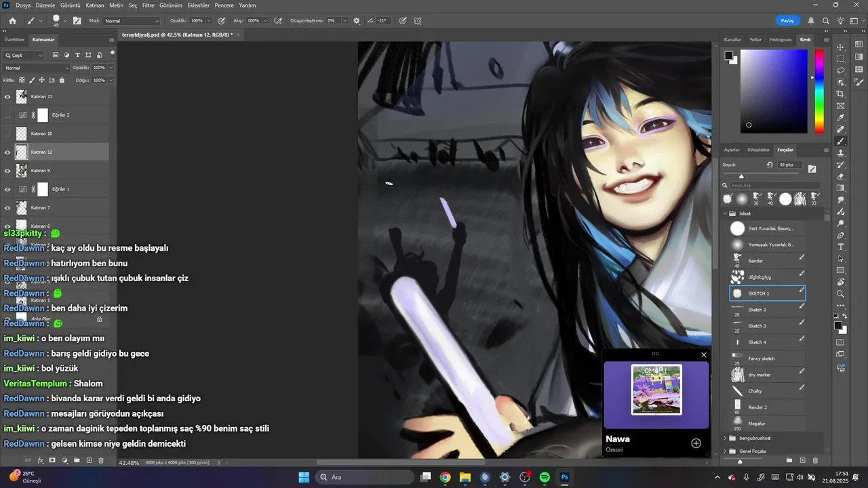868x488 pixels.
Task: Select the Crop tool
Action: pyautogui.click(x=841, y=94)
